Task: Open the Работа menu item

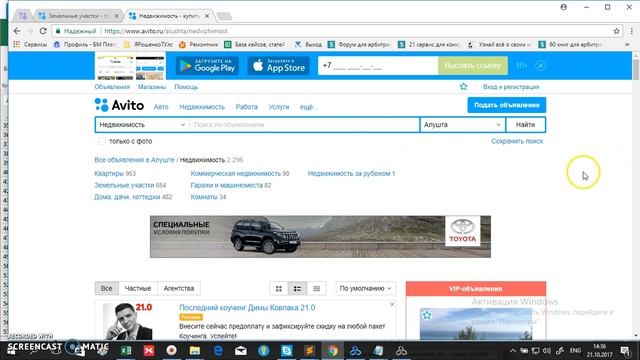Action: click(x=247, y=107)
